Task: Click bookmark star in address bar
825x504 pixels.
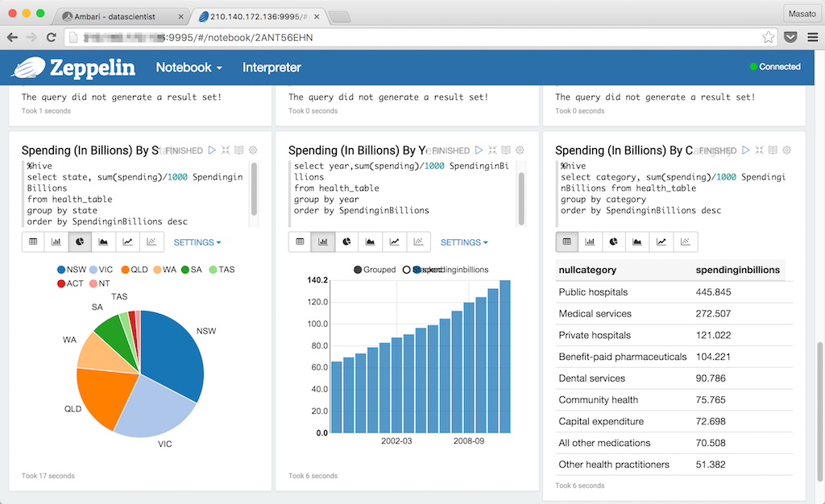Action: pos(769,37)
